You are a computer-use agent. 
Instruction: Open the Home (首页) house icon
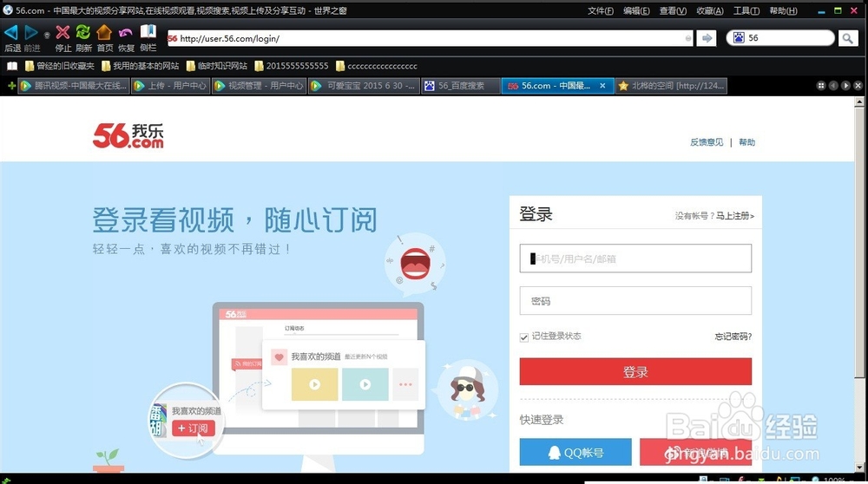tap(104, 32)
